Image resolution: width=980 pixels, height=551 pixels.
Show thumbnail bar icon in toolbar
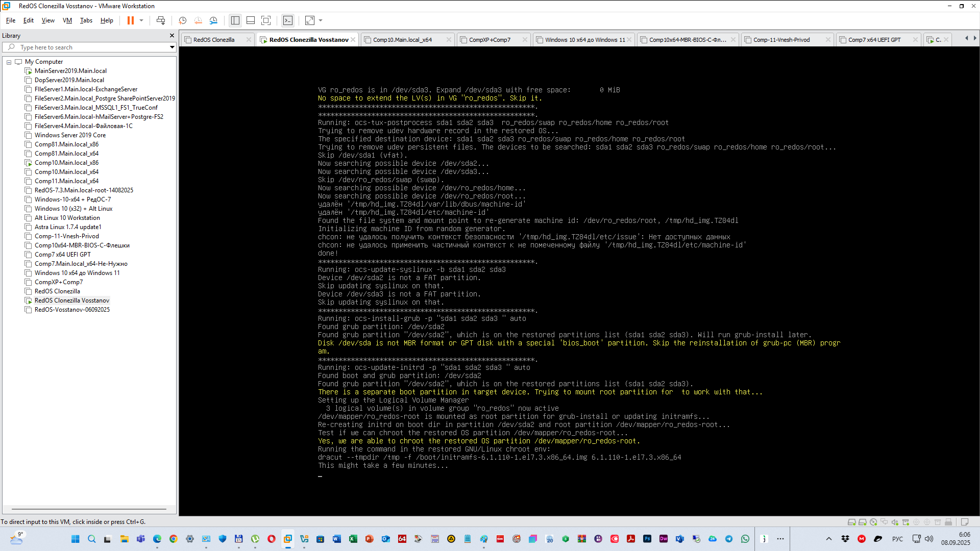[251, 20]
